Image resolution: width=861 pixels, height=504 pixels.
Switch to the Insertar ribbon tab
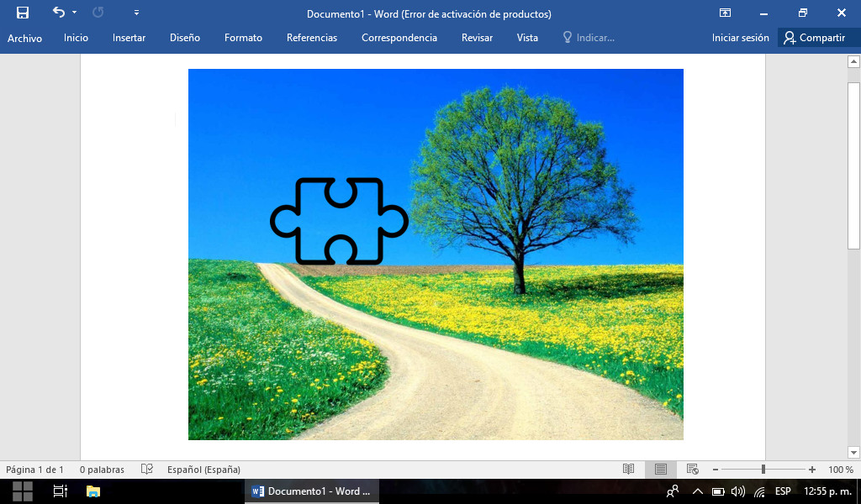129,38
